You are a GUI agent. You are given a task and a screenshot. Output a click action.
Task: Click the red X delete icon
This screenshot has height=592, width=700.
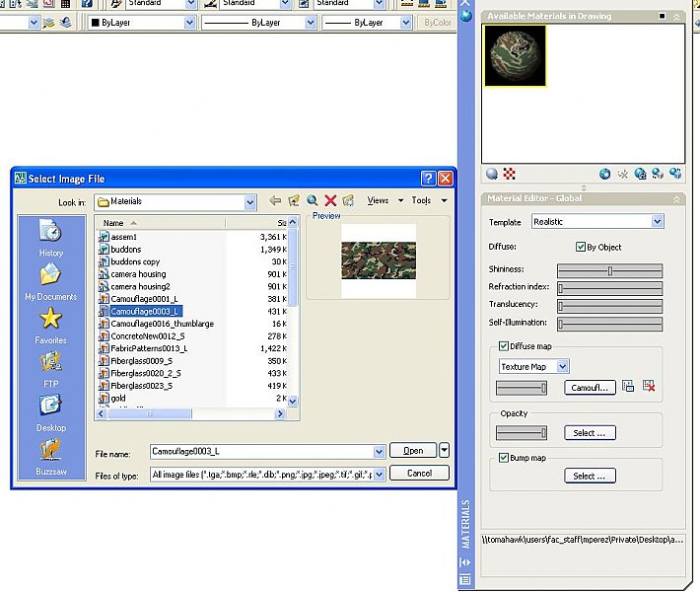(330, 200)
